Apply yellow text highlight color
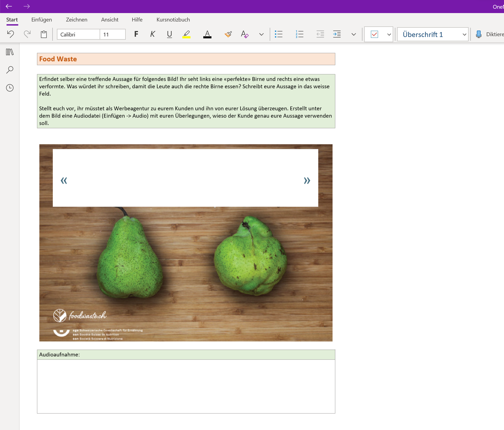Screen dimensions: 504x430 point(186,34)
